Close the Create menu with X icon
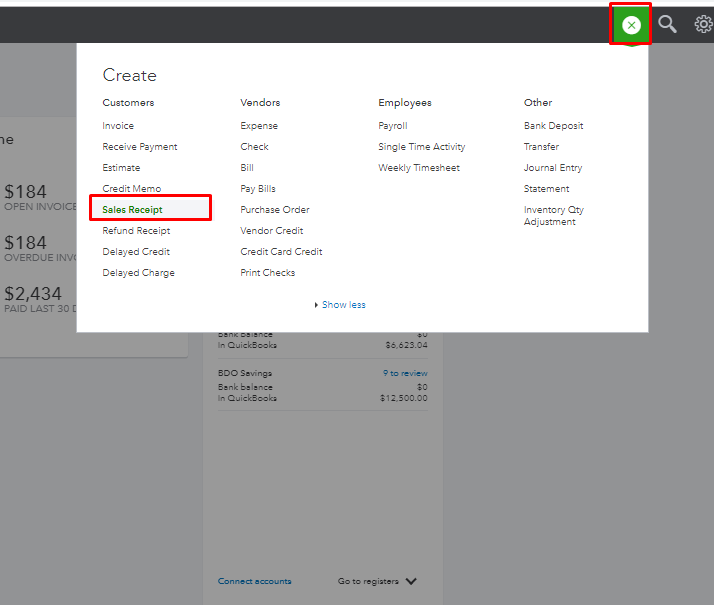The image size is (714, 605). pyautogui.click(x=631, y=25)
